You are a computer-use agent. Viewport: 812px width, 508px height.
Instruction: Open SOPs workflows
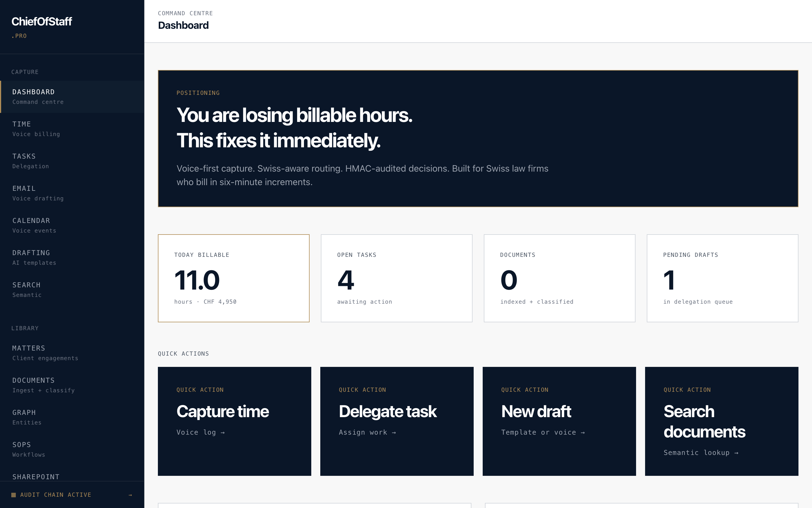pyautogui.click(x=72, y=450)
